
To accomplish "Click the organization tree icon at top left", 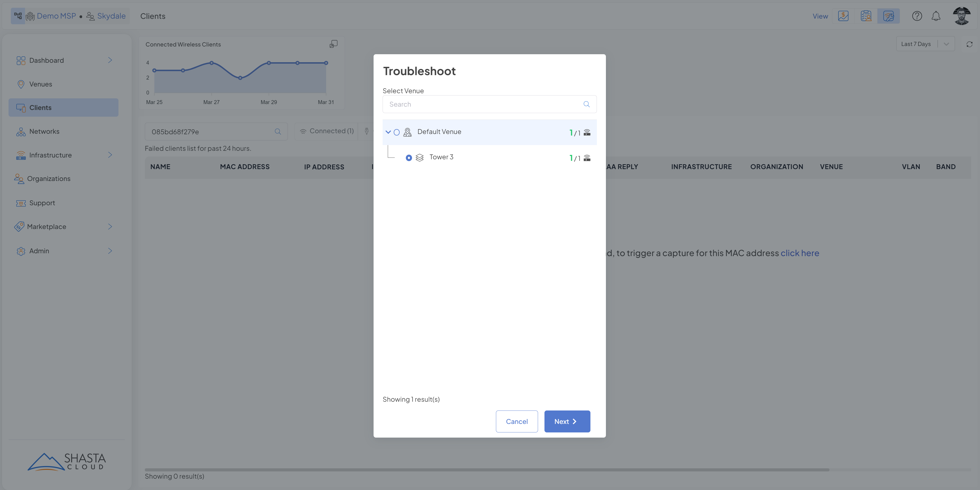I will point(18,16).
